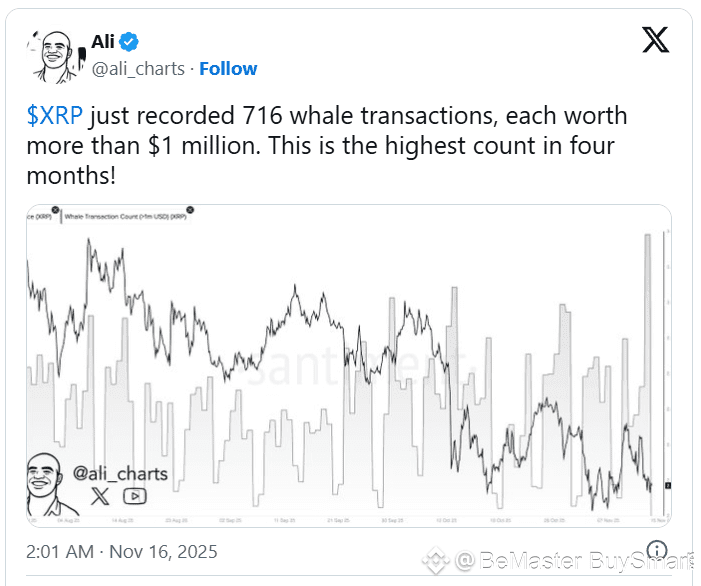Click the blue verified badge beside Ali
Viewport: 701px width, 586px height.
(x=130, y=42)
